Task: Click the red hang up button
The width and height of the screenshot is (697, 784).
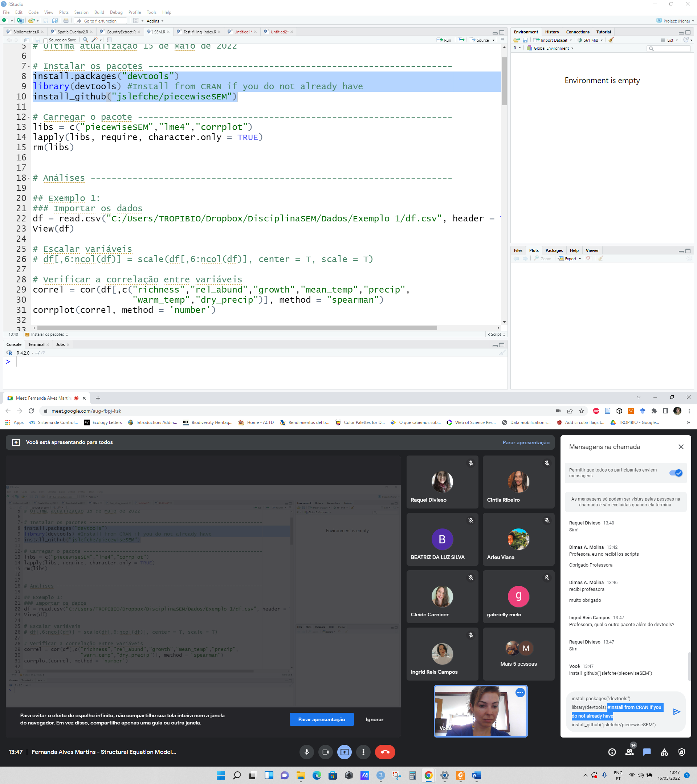Action: pos(385,752)
